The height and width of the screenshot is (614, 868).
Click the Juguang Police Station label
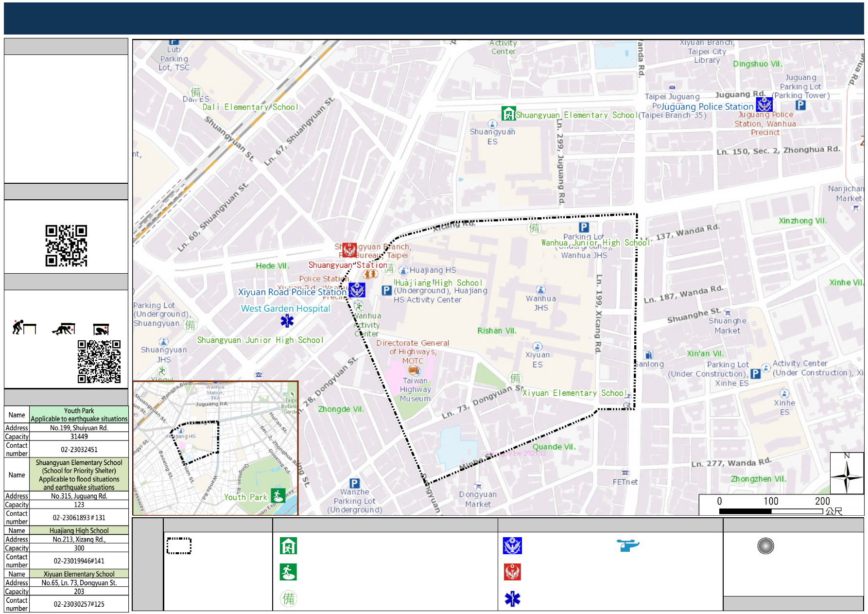point(707,106)
